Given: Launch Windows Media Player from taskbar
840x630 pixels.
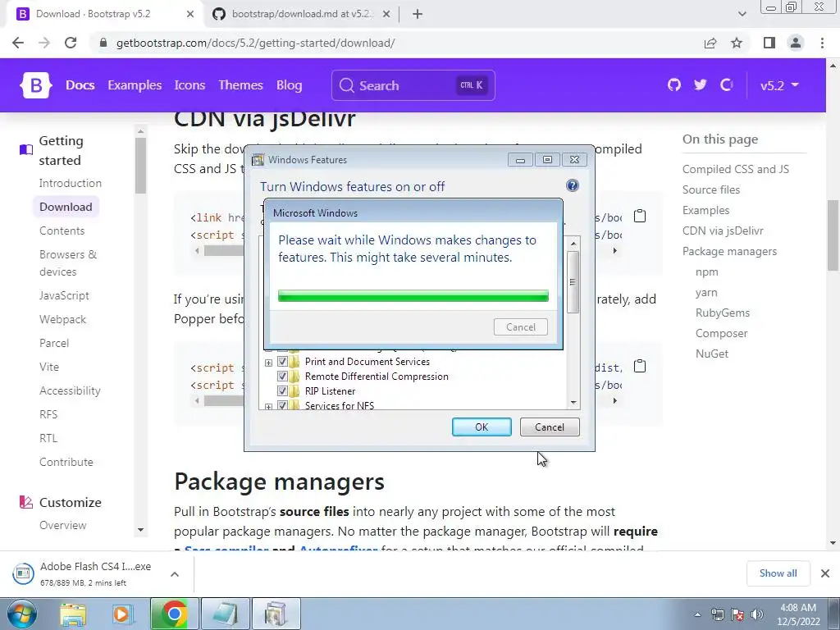Looking at the screenshot, I should pos(121,614).
